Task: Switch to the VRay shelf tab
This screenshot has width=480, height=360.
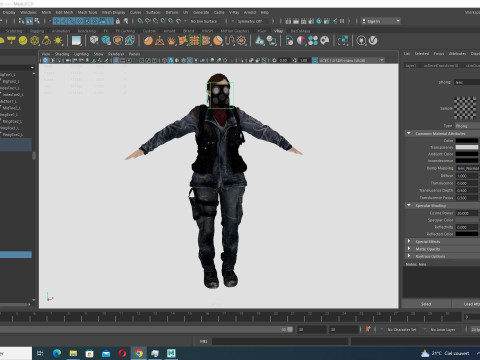Action: pyautogui.click(x=278, y=31)
